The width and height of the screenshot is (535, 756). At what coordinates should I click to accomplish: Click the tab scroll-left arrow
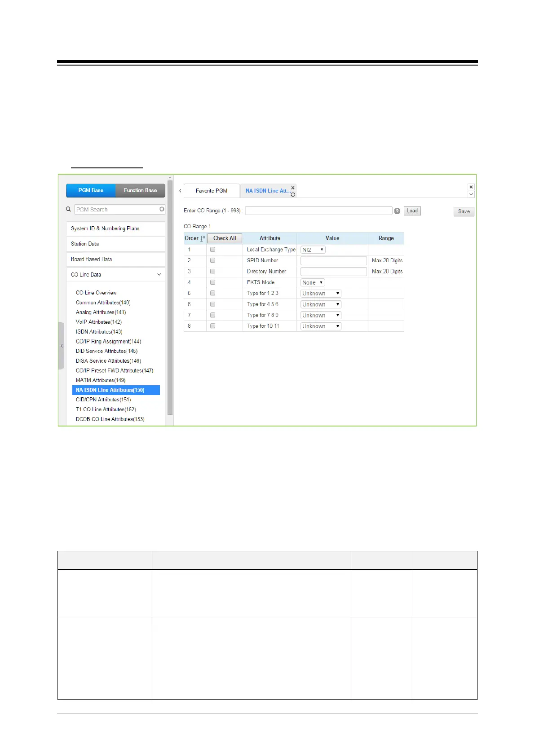(180, 191)
